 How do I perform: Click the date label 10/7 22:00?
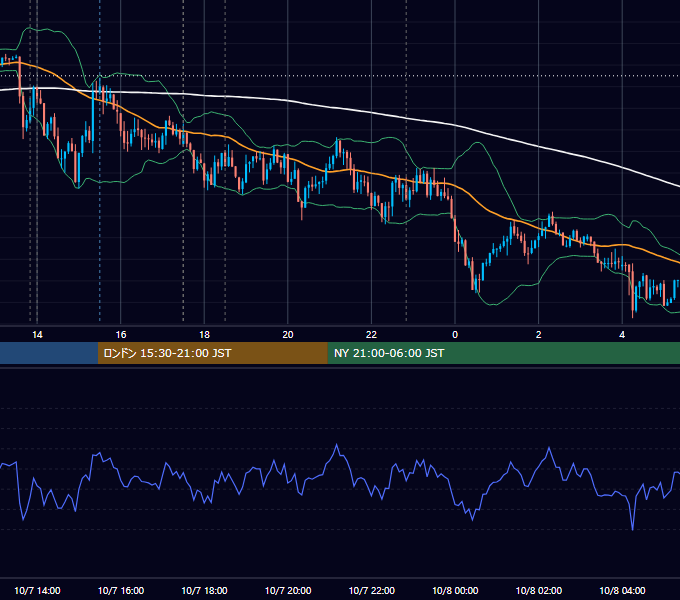coord(372,590)
